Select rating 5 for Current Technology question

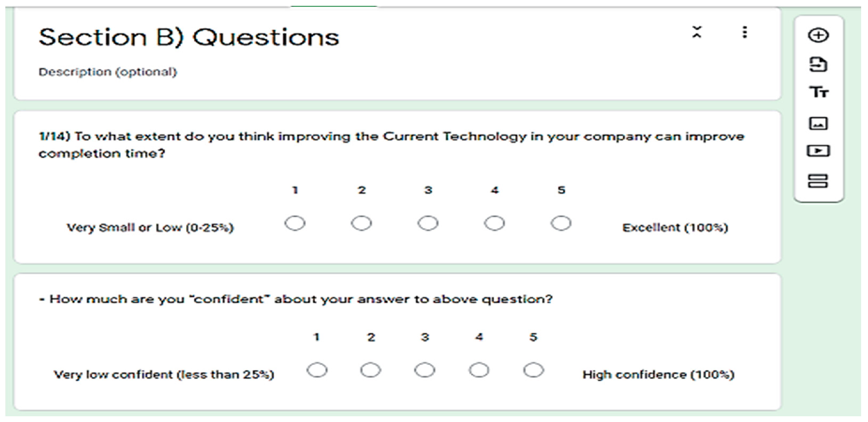pos(561,224)
